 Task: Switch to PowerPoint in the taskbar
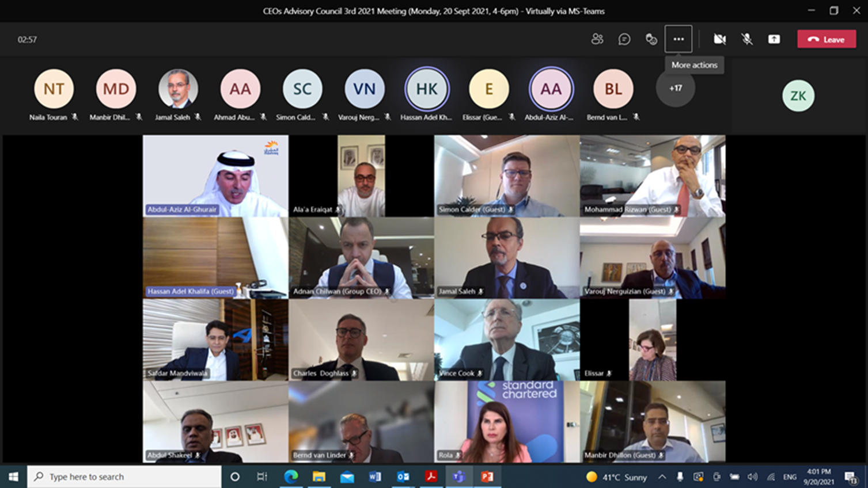coord(487,476)
